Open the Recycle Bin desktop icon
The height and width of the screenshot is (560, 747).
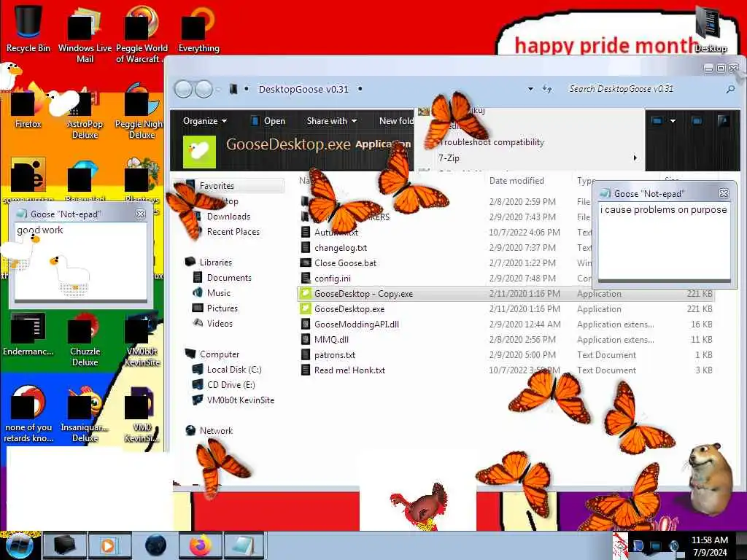[28, 28]
